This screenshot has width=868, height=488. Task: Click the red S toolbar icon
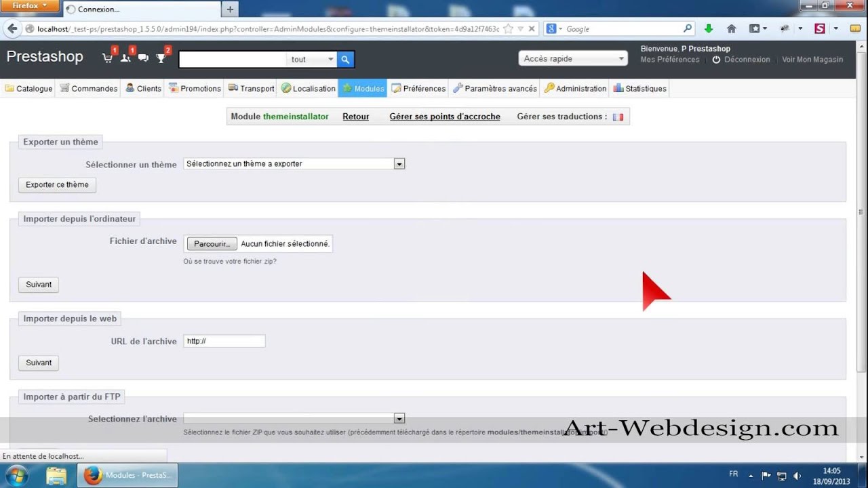tap(820, 29)
